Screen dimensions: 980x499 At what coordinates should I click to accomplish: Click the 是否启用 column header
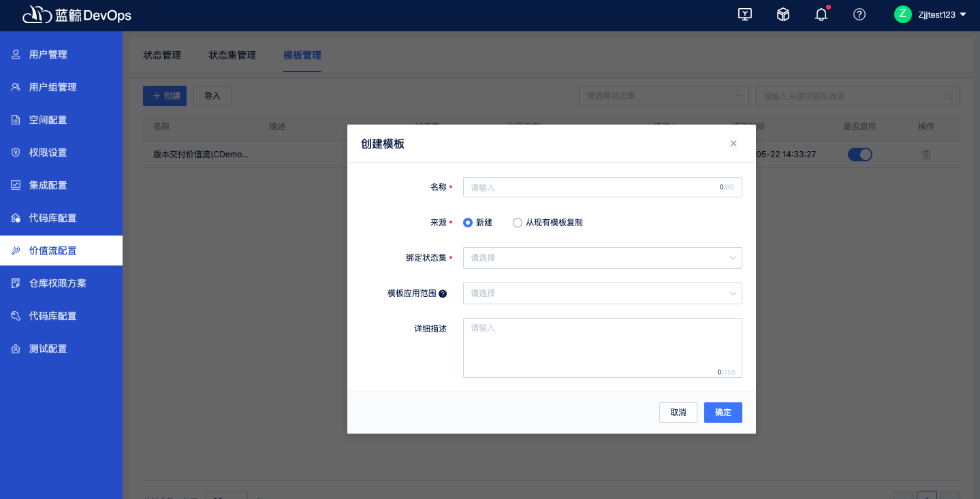[859, 127]
